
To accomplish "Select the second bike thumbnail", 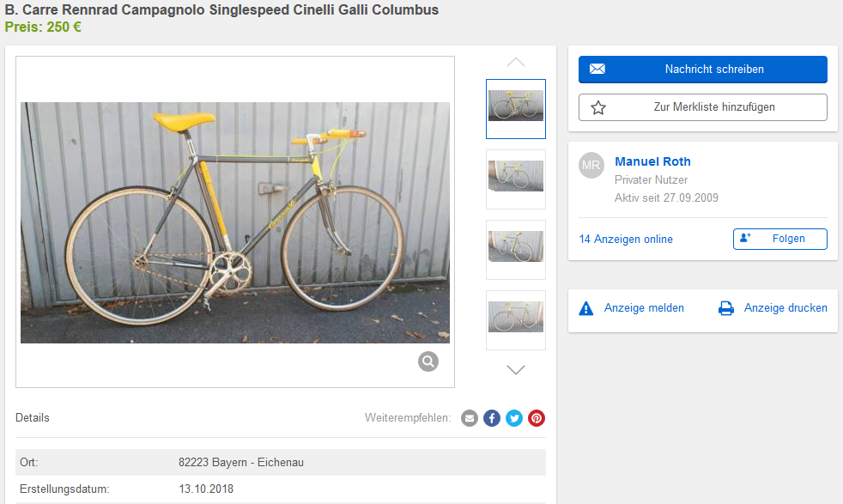I will pos(516,179).
